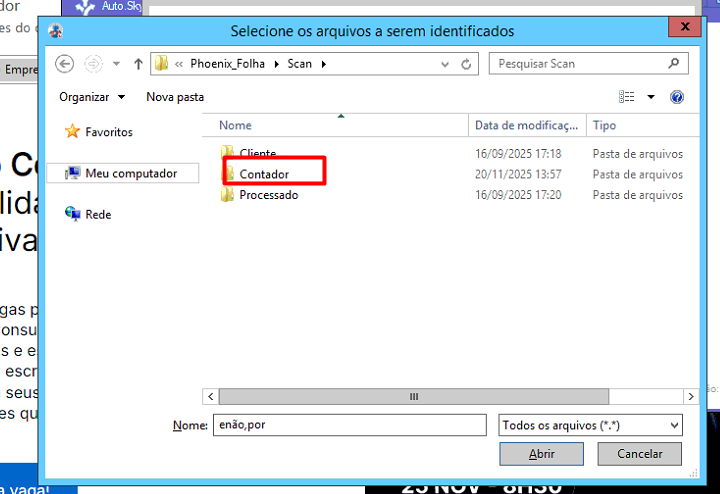The width and height of the screenshot is (720, 494).
Task: Click the Contador folder icon
Action: tap(228, 174)
